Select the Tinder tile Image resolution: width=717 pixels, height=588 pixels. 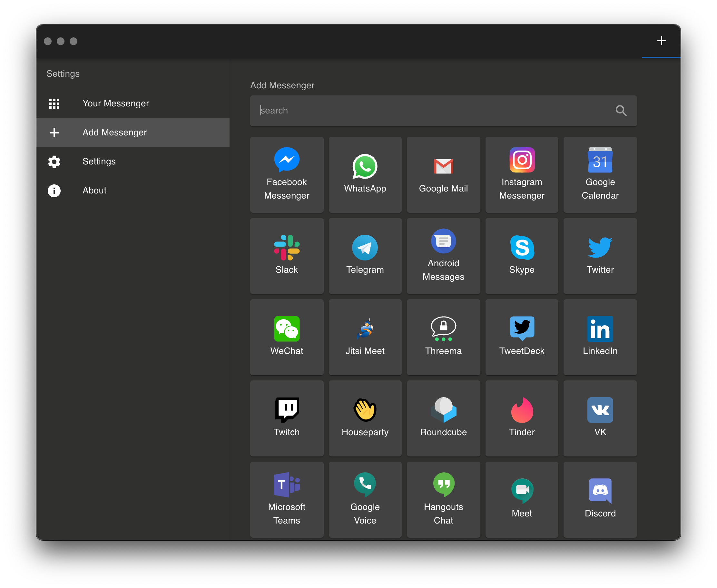pyautogui.click(x=522, y=418)
